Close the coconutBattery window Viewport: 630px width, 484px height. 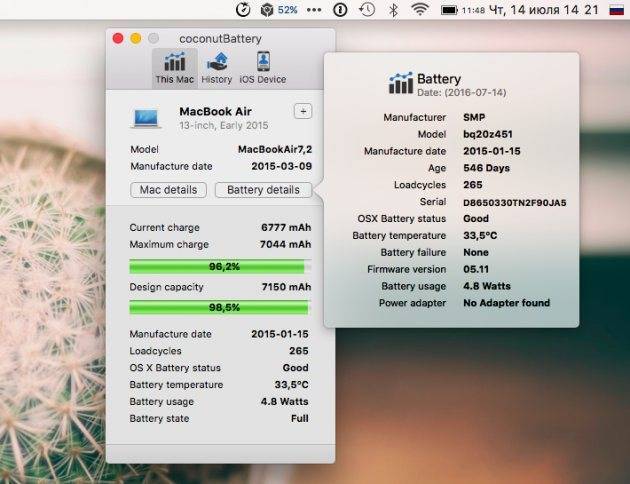pos(118,39)
